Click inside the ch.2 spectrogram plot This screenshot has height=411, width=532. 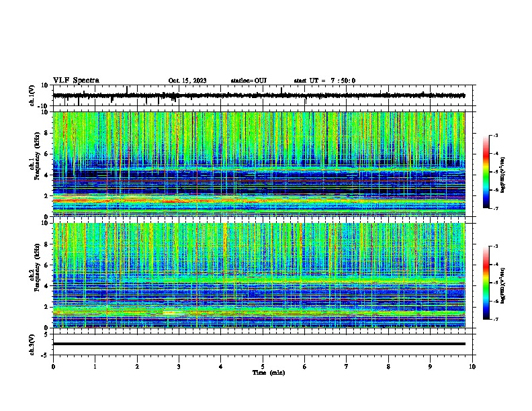259,275
